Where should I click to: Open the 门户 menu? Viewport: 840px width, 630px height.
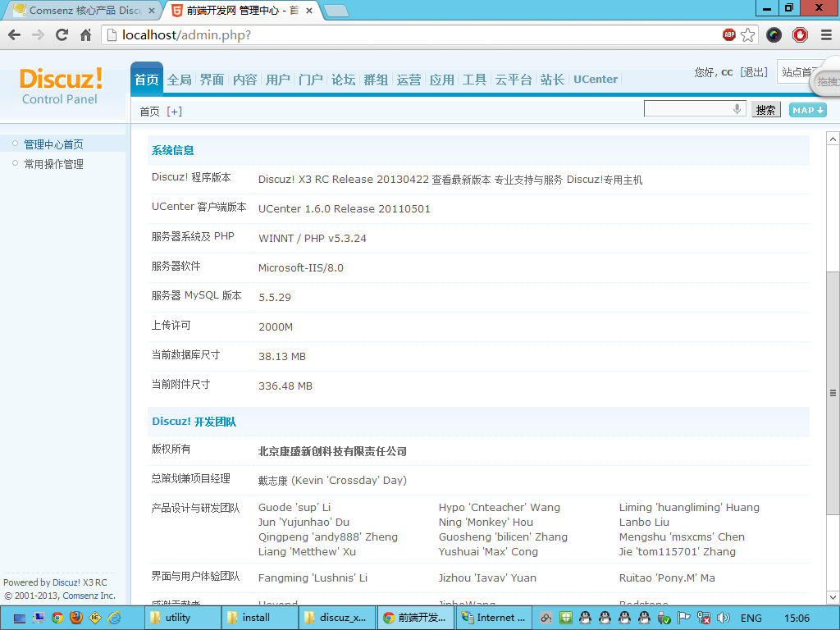[x=311, y=80]
